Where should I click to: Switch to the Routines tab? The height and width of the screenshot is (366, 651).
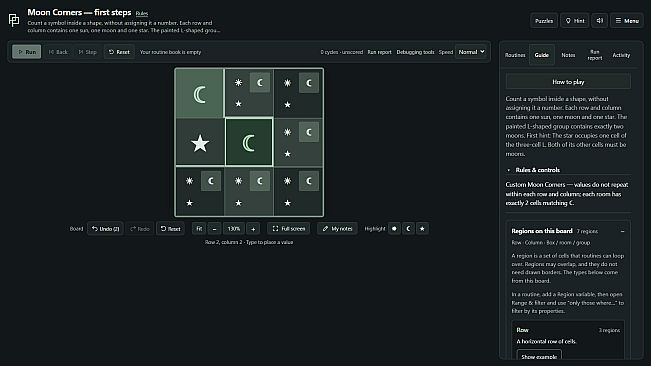(515, 55)
